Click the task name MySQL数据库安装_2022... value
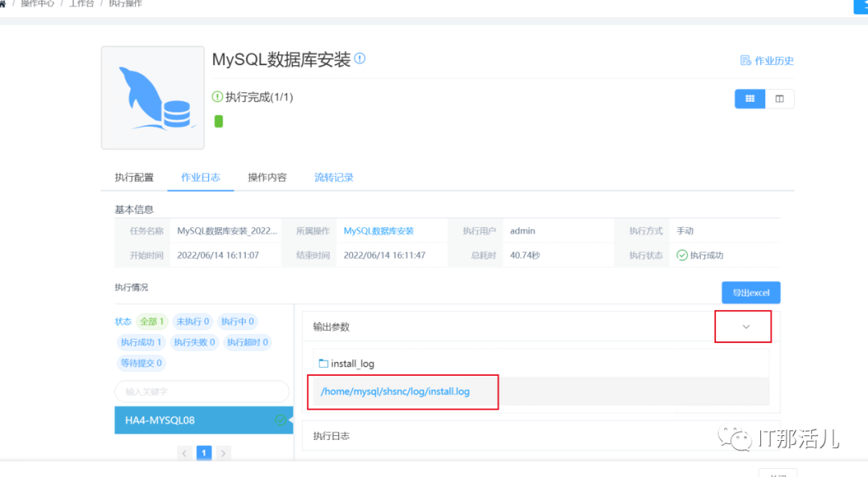The height and width of the screenshot is (477, 868). pyautogui.click(x=227, y=230)
